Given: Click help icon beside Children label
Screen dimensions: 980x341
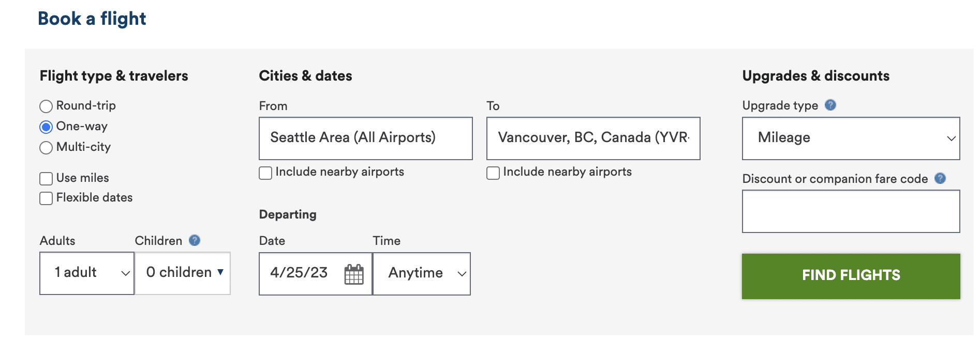Looking at the screenshot, I should [x=195, y=240].
